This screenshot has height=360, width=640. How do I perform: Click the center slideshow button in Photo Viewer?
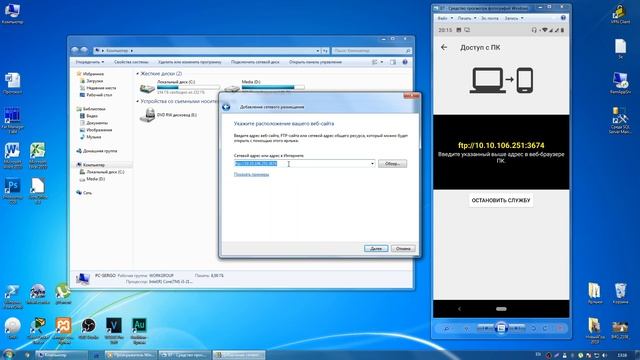click(x=501, y=328)
